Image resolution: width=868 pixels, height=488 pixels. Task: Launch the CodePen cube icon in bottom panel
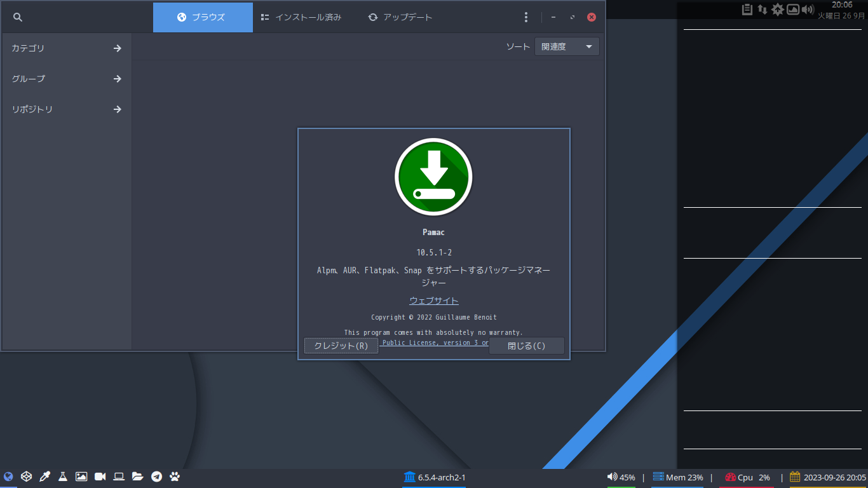26,477
